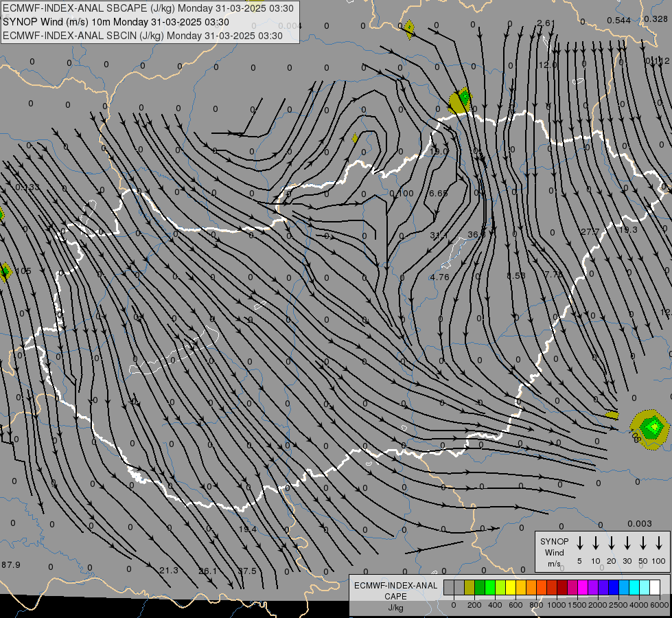Click the 20 m/s wind arrow in legend
Image resolution: width=672 pixels, height=618 pixels.
tap(612, 543)
